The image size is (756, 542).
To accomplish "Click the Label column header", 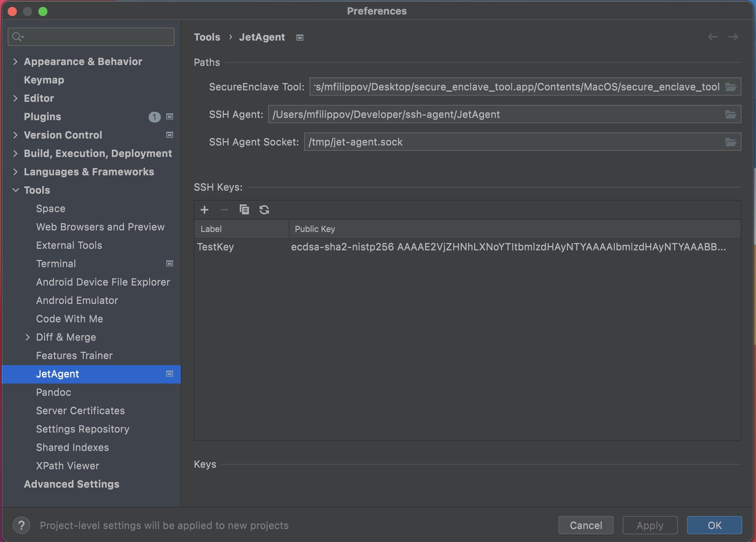I will pyautogui.click(x=242, y=229).
